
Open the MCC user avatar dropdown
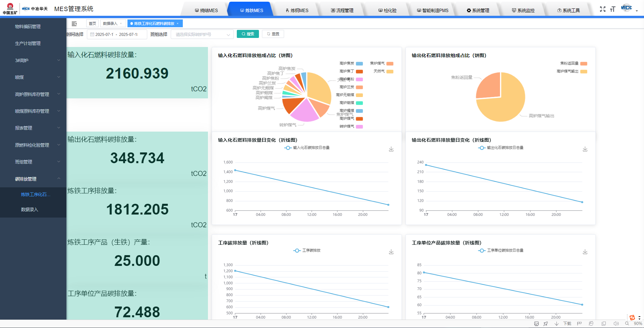(x=629, y=9)
